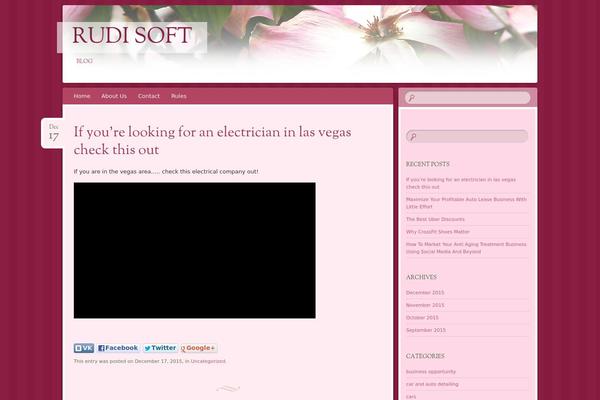600x400 pixels.
Task: Share post on Facebook
Action: pyautogui.click(x=118, y=348)
